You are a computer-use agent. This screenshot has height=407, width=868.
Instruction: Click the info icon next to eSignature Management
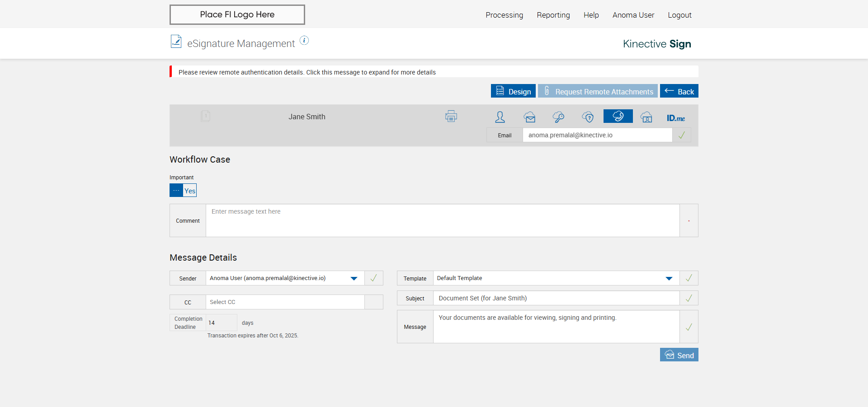click(304, 41)
